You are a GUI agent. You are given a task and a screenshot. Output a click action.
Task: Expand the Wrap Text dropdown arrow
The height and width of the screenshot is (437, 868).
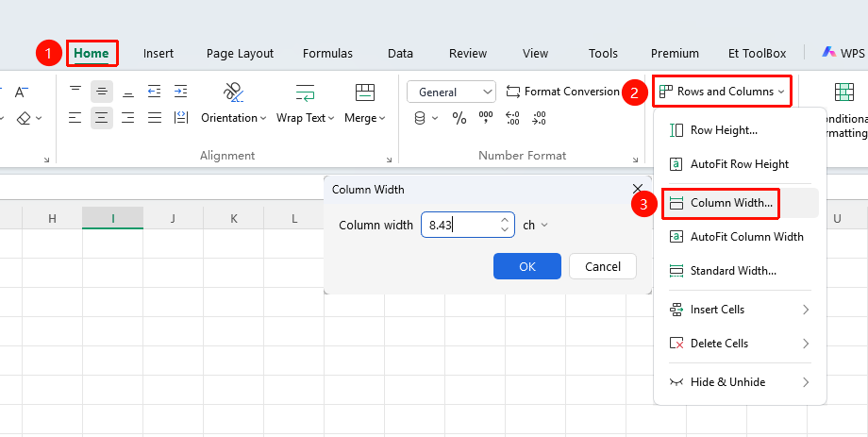coord(331,119)
